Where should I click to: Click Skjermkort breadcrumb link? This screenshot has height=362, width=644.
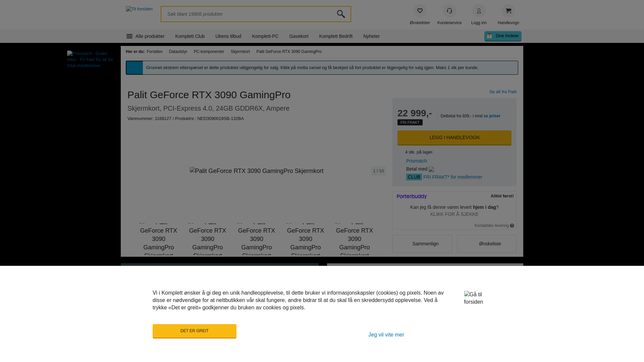point(240,52)
